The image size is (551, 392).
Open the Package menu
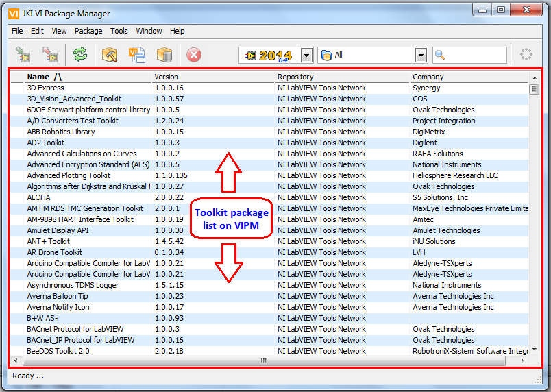(x=88, y=31)
